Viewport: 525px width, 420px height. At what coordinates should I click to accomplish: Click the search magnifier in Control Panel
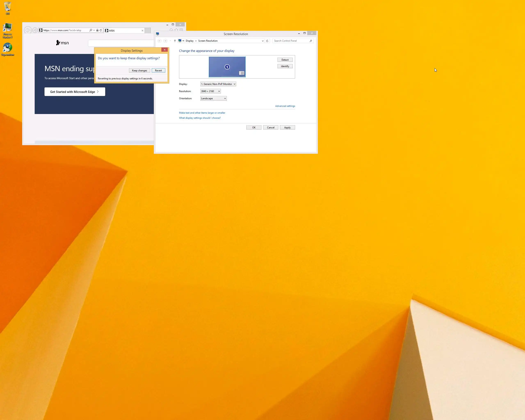coord(311,41)
